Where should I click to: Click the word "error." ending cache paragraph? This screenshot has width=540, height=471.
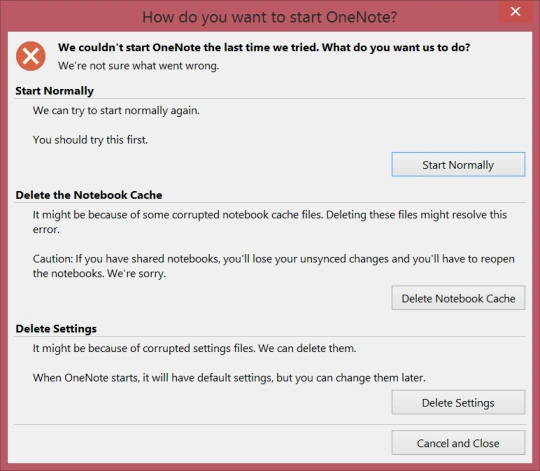click(46, 229)
